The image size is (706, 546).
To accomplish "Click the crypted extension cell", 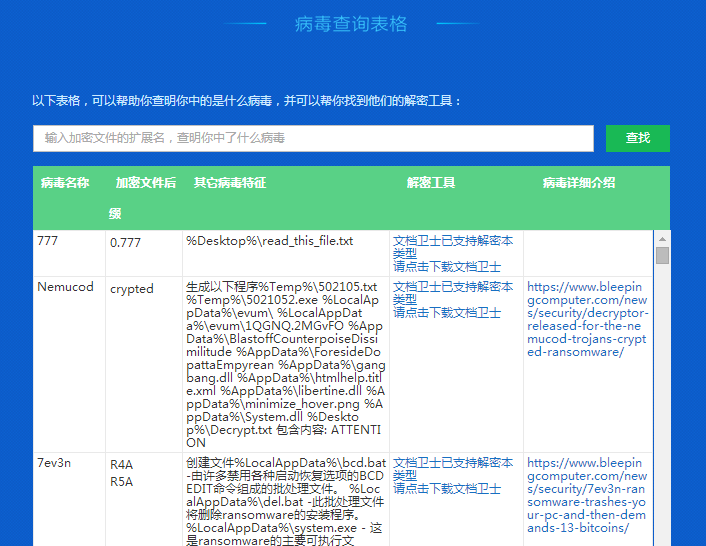I will pyautogui.click(x=144, y=365).
